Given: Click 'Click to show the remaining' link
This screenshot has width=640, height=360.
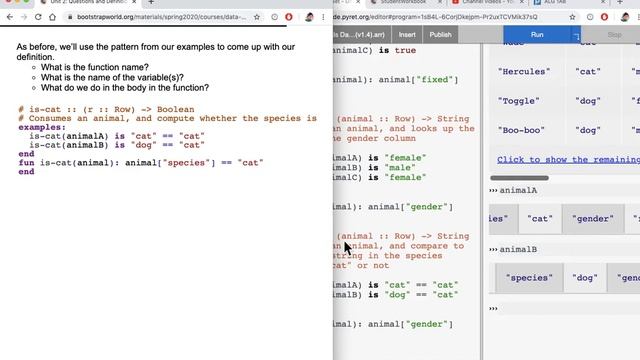Looking at the screenshot, I should [568, 160].
